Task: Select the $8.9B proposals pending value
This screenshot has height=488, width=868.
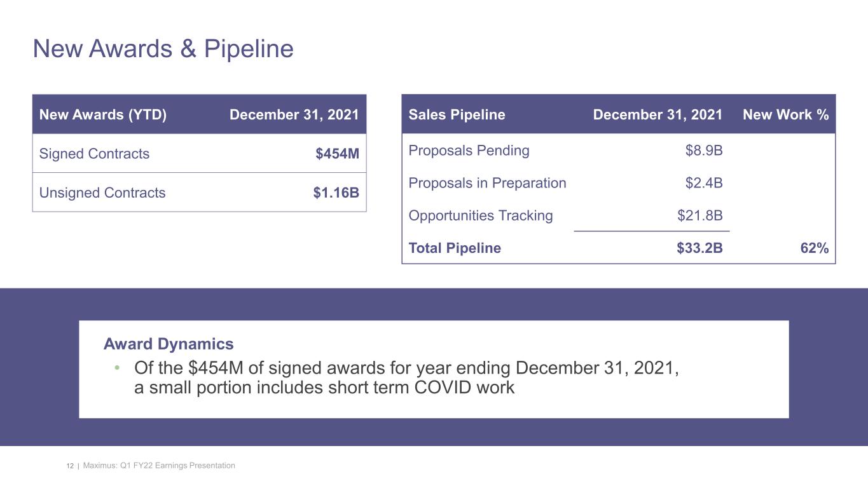Action: click(x=703, y=151)
